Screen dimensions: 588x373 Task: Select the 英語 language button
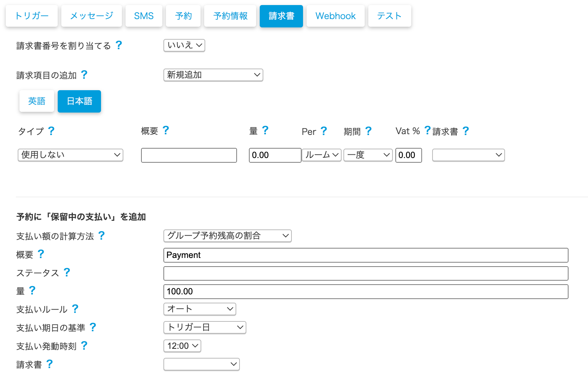(x=37, y=101)
